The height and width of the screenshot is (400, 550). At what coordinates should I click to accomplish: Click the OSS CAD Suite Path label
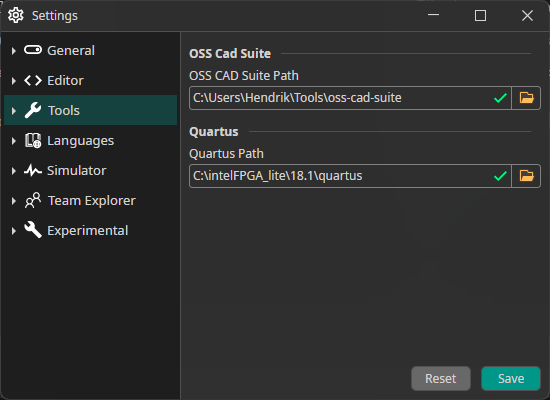[x=244, y=75]
